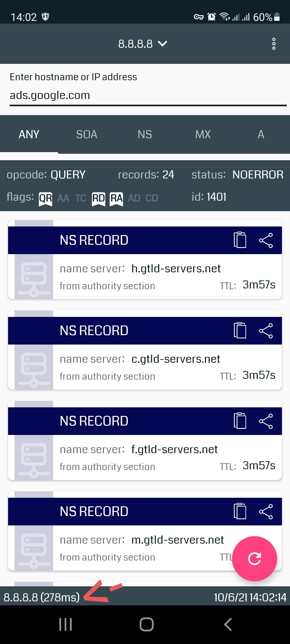Switch to the NS tab
Image resolution: width=290 pixels, height=644 pixels.
pos(145,134)
